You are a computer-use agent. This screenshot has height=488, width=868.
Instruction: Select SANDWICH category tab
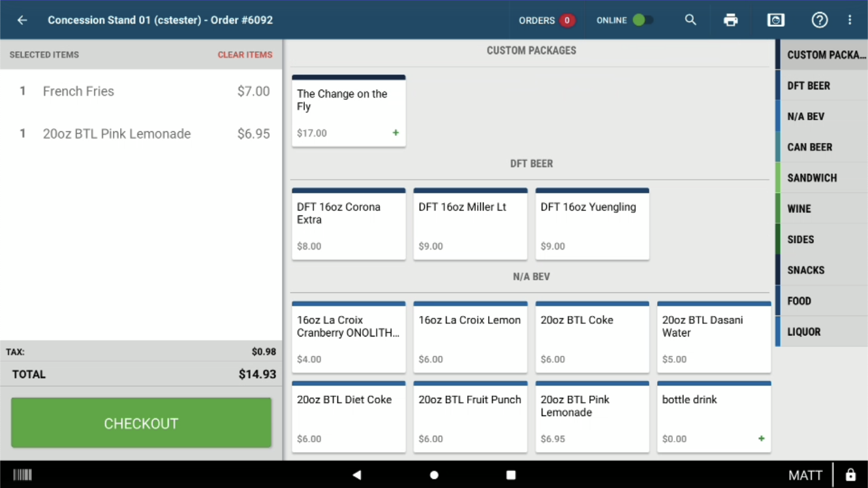coord(822,178)
